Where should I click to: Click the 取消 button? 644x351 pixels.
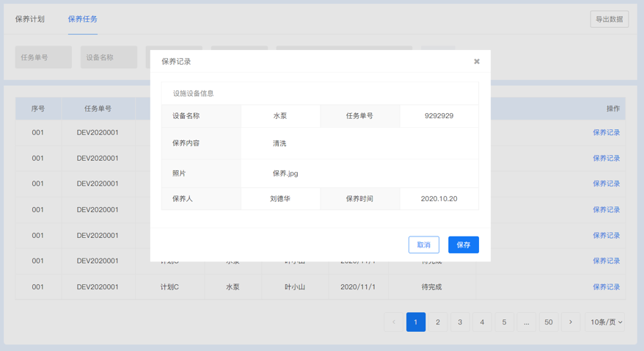coord(423,245)
